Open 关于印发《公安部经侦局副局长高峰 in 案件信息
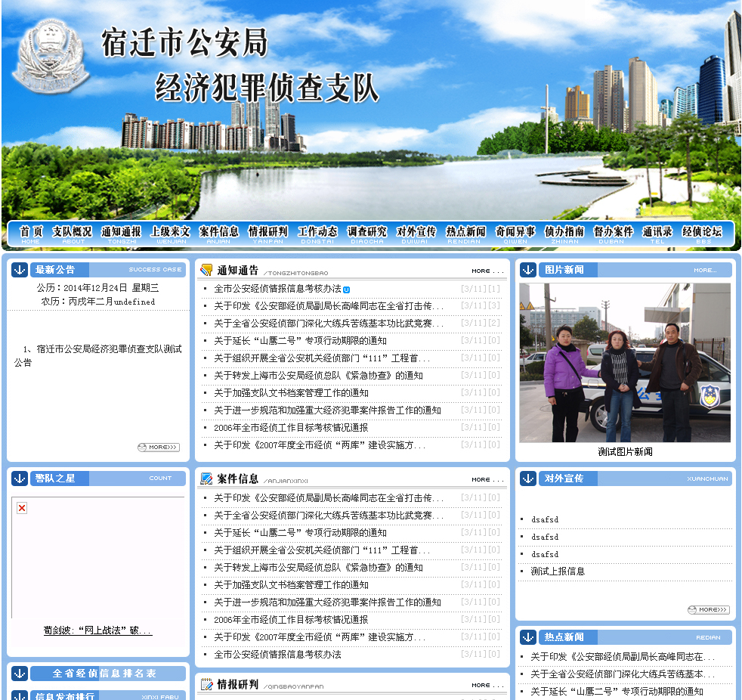This screenshot has width=742, height=700. click(x=329, y=498)
